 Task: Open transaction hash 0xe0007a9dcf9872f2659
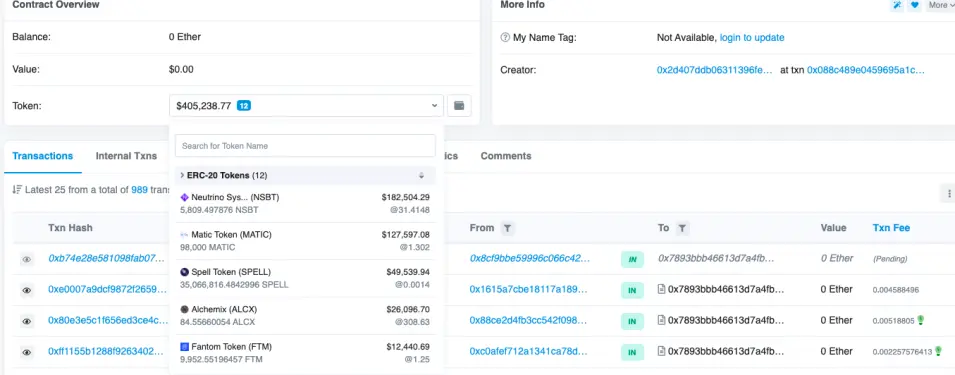(107, 289)
